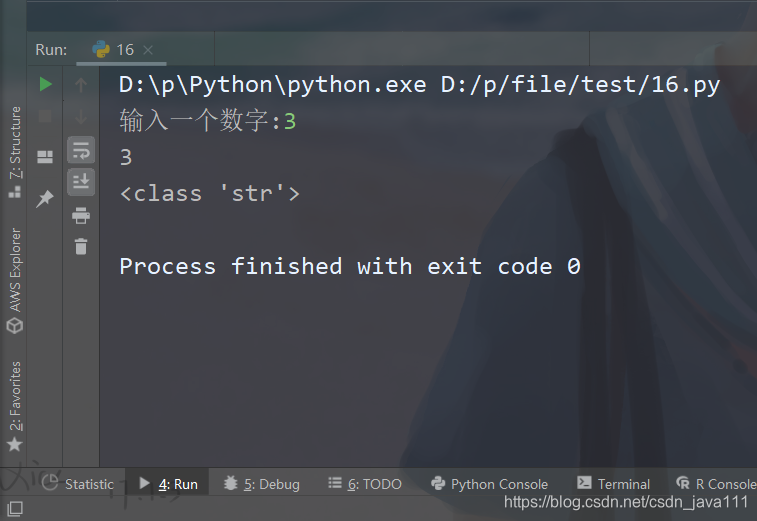The image size is (757, 521).
Task: Click the green input value 3
Action: (x=290, y=121)
